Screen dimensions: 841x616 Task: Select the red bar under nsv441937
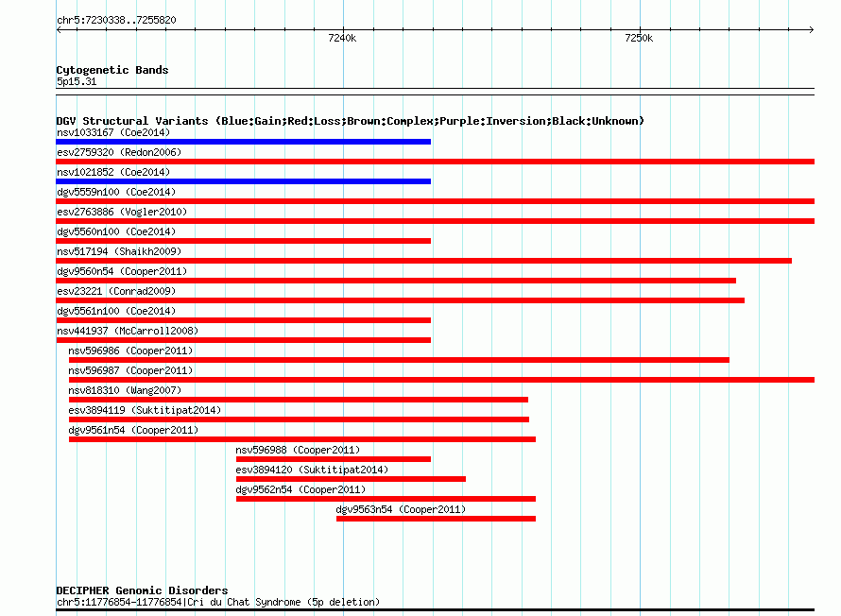(x=244, y=340)
